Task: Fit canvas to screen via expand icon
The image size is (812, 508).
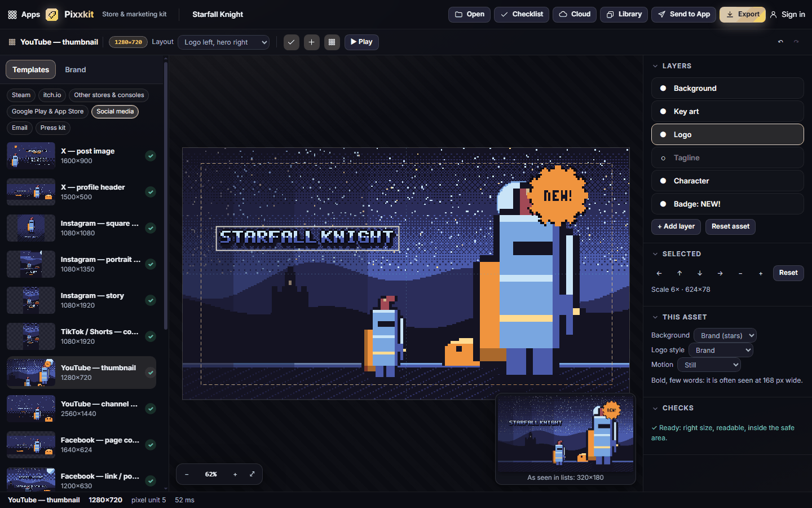Action: [252, 474]
